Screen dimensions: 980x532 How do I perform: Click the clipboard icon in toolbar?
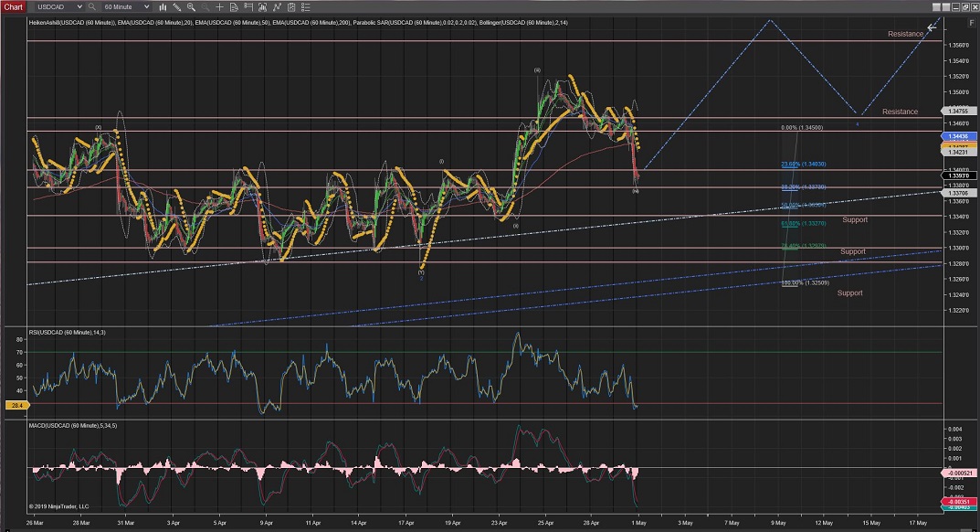pos(291,7)
